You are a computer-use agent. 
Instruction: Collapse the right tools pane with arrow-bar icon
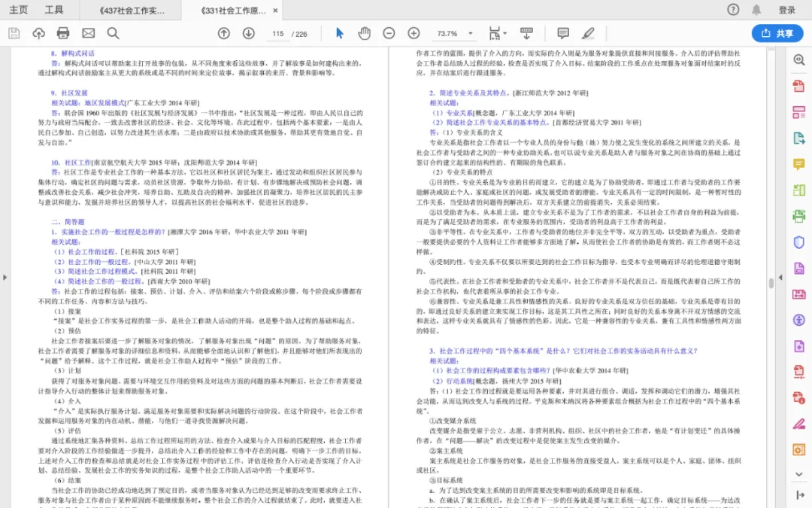(x=799, y=495)
